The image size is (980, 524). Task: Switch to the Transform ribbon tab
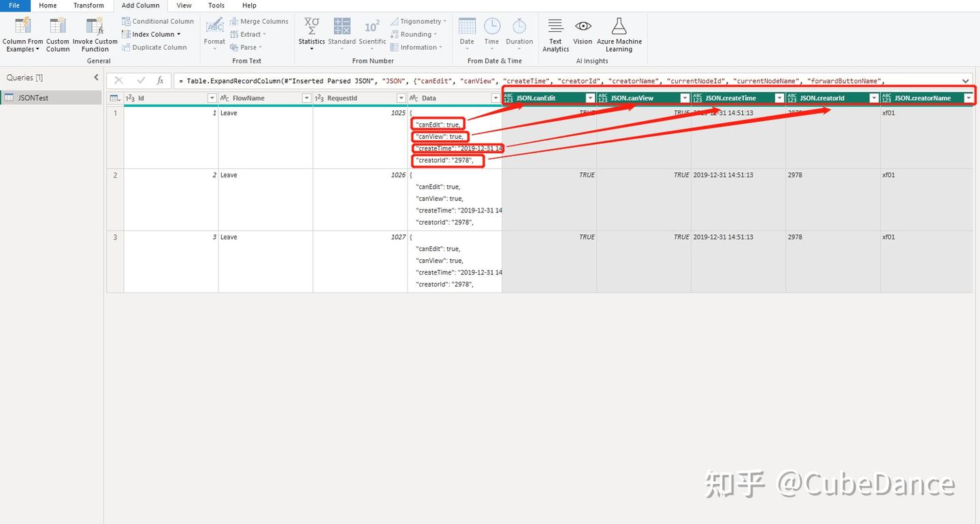[x=89, y=5]
